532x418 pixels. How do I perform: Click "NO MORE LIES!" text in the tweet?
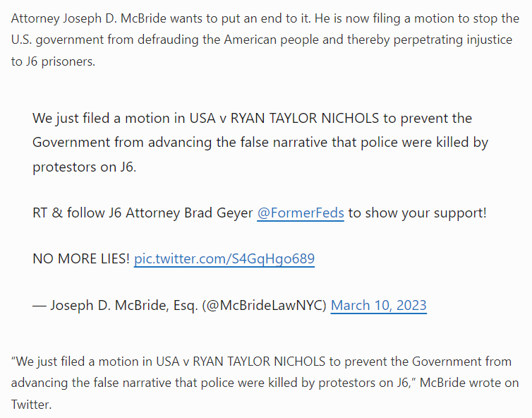pos(81,258)
